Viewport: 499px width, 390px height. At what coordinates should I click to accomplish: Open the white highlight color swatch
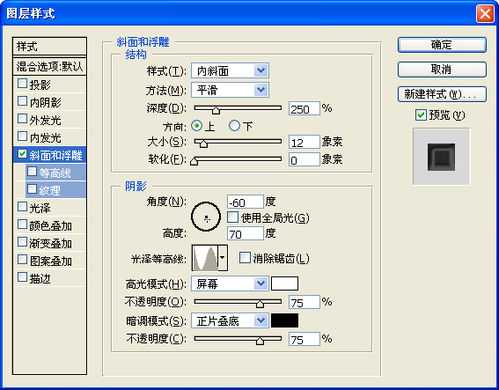pyautogui.click(x=285, y=284)
